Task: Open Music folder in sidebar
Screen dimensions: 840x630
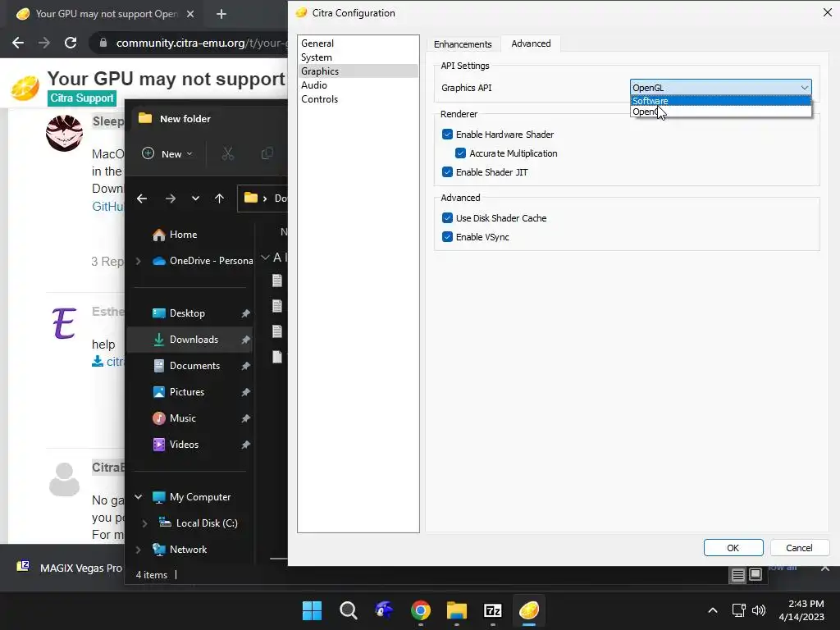Action: pos(182,418)
